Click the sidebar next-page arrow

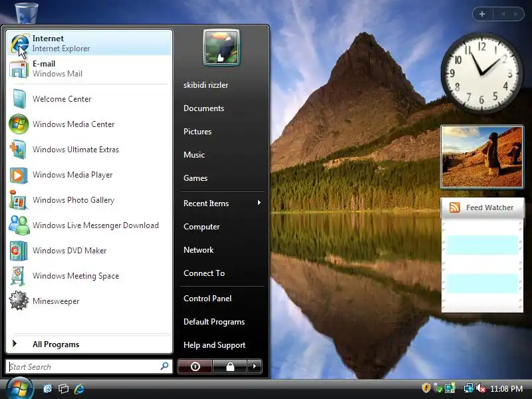516,14
